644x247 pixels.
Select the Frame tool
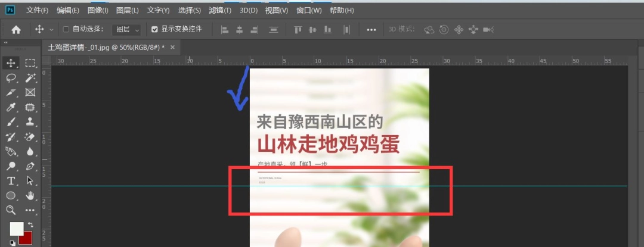tap(30, 92)
